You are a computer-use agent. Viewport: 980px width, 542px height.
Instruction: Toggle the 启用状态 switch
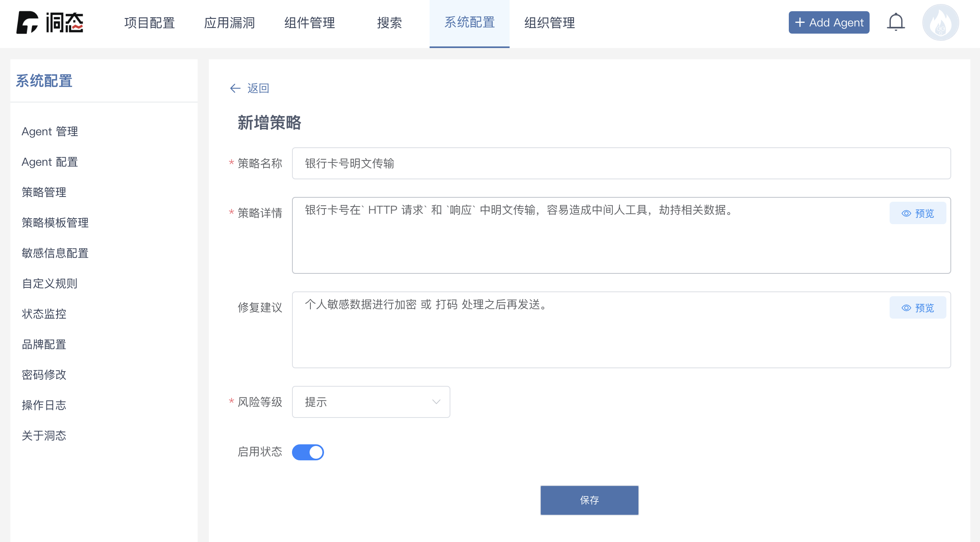coord(308,452)
